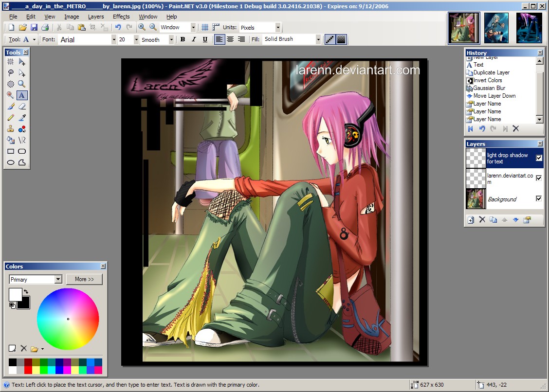Select the Line/Curve tool
The height and width of the screenshot is (392, 549).
tap(22, 140)
